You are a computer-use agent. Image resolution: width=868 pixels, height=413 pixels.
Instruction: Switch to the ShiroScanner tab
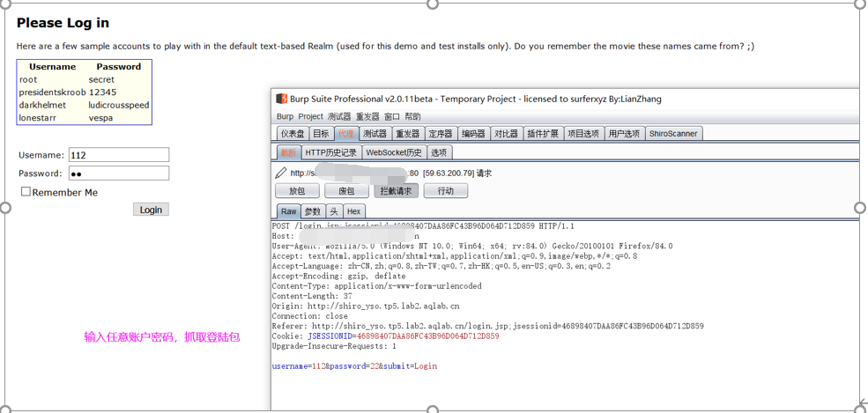tap(673, 134)
